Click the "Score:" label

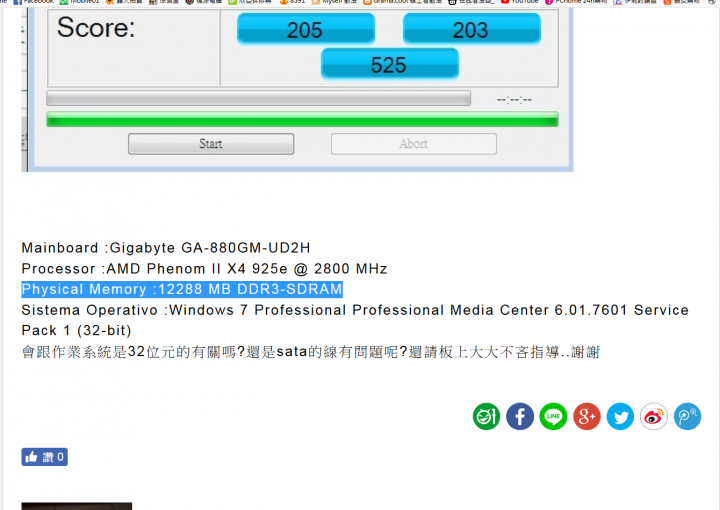click(96, 27)
